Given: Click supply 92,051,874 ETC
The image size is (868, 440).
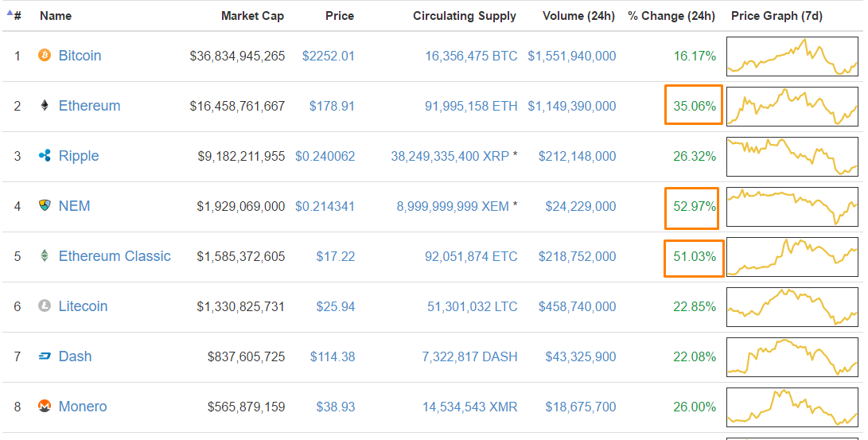Looking at the screenshot, I should (x=471, y=257).
